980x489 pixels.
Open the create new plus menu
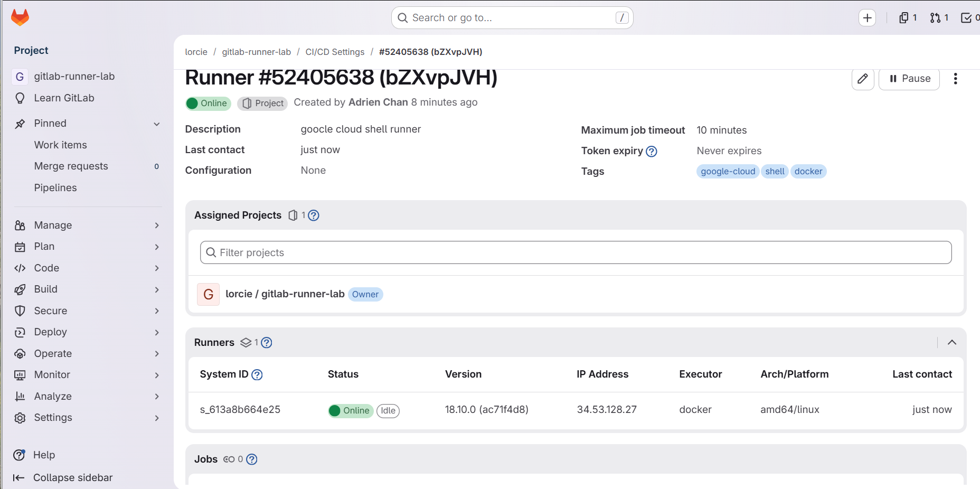(x=867, y=18)
